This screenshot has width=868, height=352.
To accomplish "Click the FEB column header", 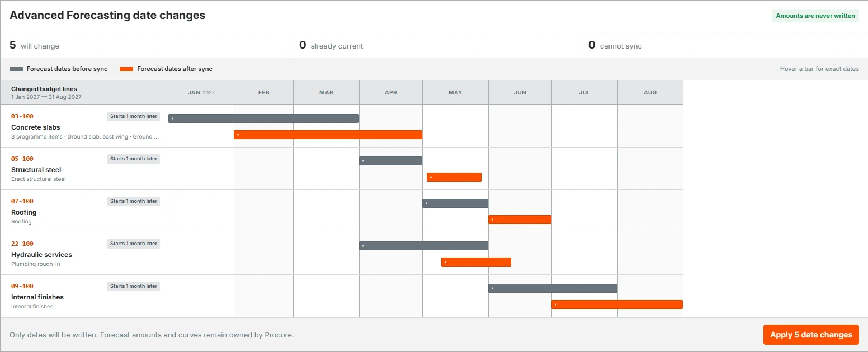I will click(263, 93).
